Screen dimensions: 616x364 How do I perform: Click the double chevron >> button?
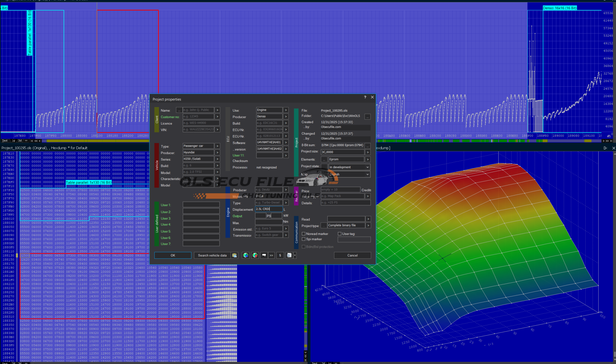(271, 255)
